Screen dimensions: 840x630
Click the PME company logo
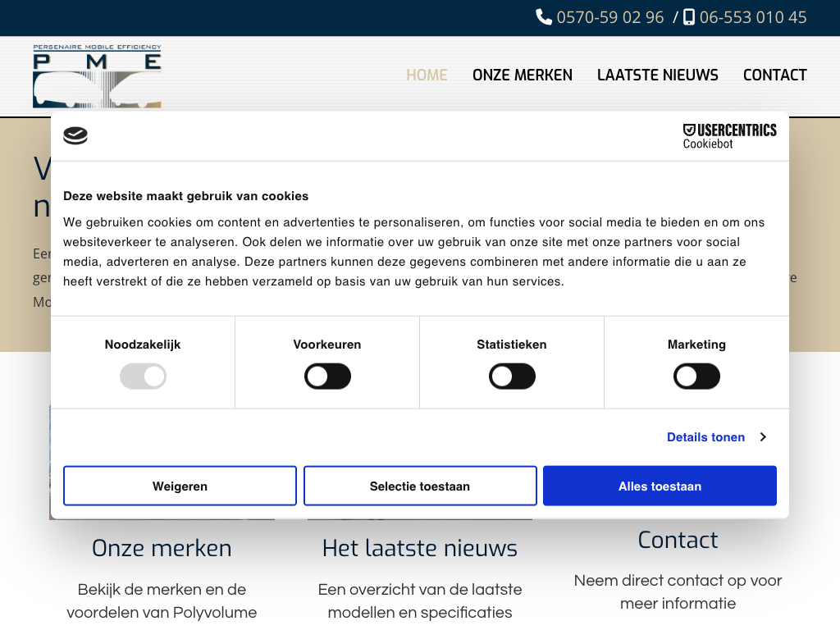coord(97,76)
